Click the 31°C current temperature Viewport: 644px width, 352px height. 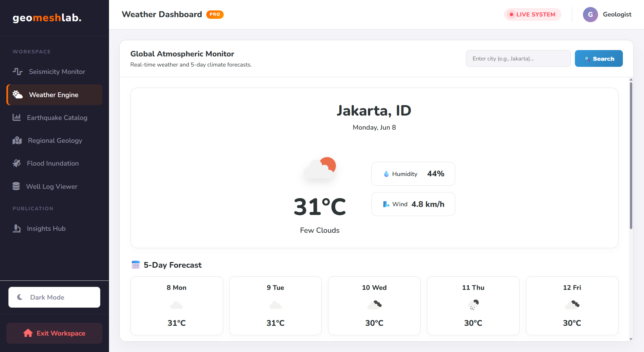click(x=320, y=207)
